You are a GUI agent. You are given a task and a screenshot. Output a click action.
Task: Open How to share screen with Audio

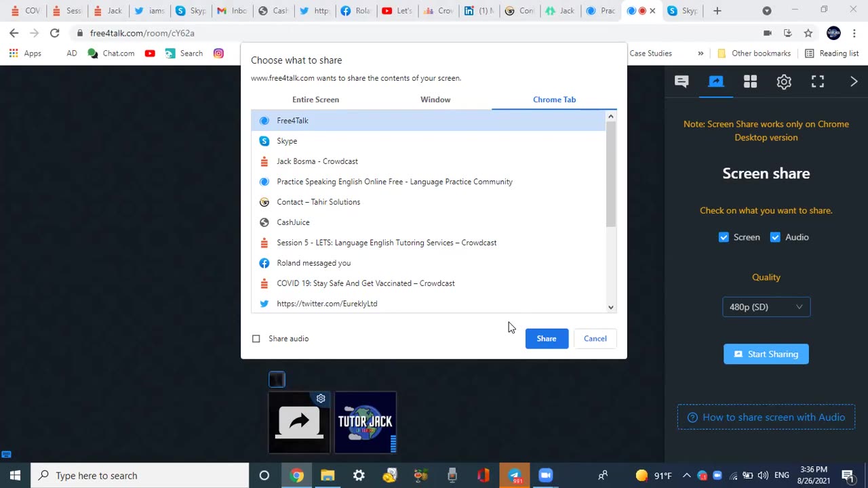coord(766,418)
